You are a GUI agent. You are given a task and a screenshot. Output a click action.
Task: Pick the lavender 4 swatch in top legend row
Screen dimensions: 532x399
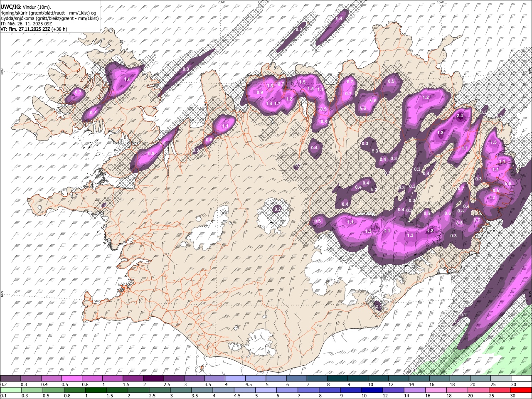tap(235, 379)
